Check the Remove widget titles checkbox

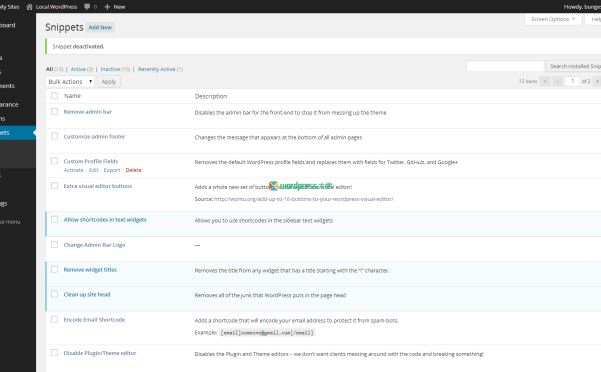(54, 269)
